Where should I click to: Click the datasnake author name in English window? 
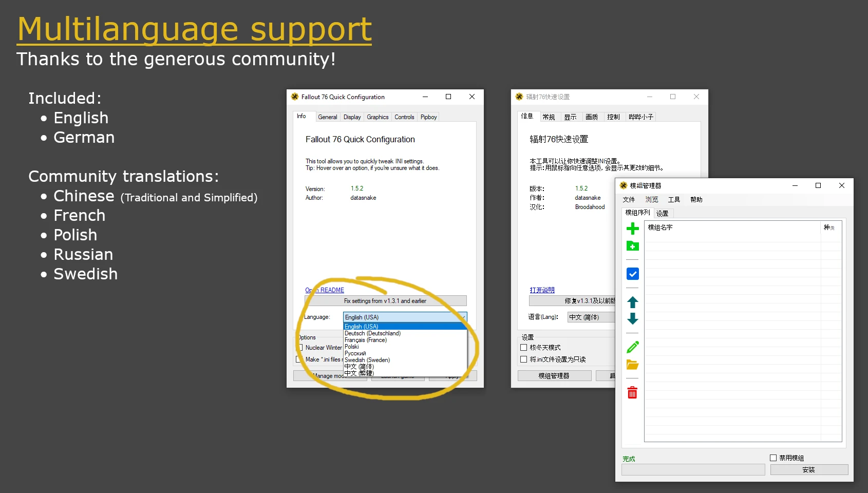coord(363,198)
